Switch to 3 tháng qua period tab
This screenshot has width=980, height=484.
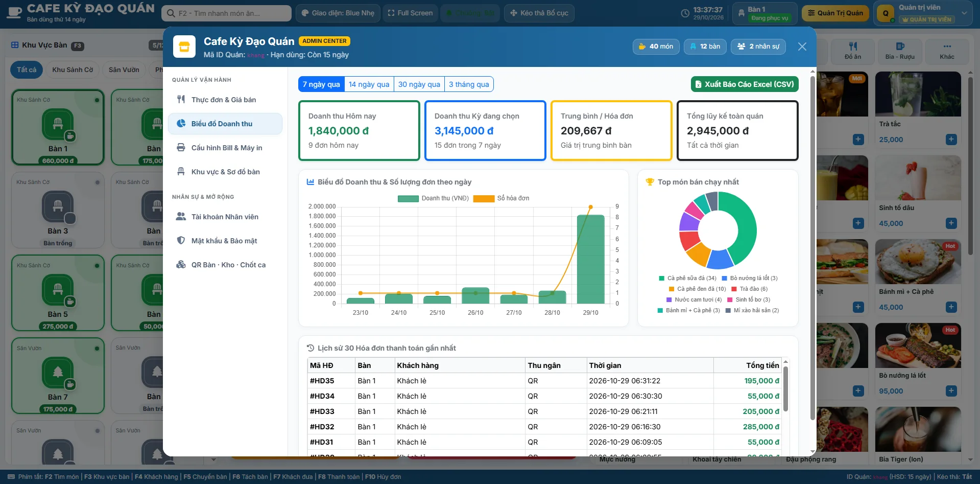point(469,84)
